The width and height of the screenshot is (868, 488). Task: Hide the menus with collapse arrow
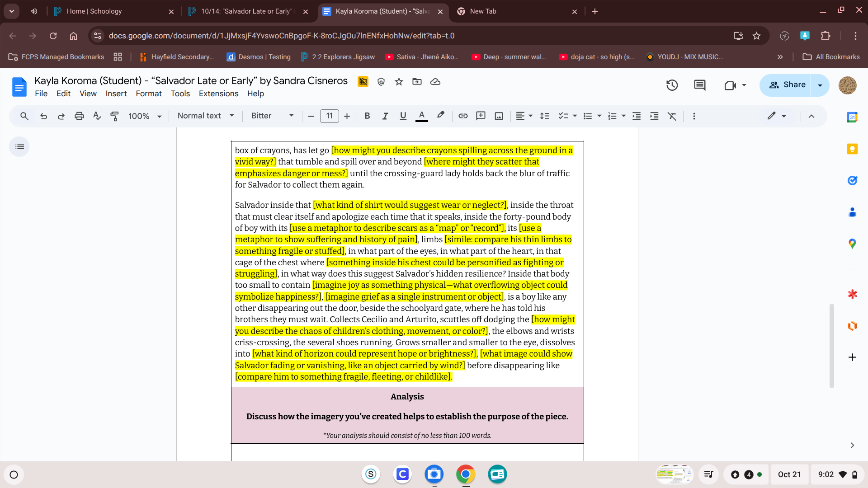[x=811, y=116]
